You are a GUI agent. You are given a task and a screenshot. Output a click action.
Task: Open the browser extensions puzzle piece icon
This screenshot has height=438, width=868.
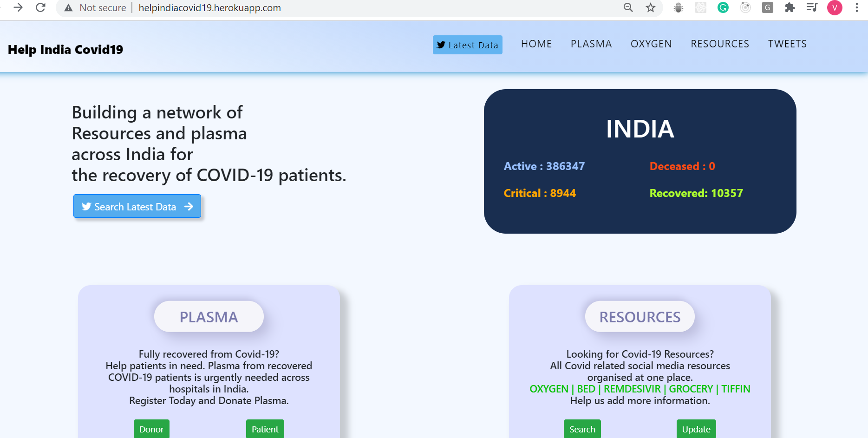click(790, 7)
